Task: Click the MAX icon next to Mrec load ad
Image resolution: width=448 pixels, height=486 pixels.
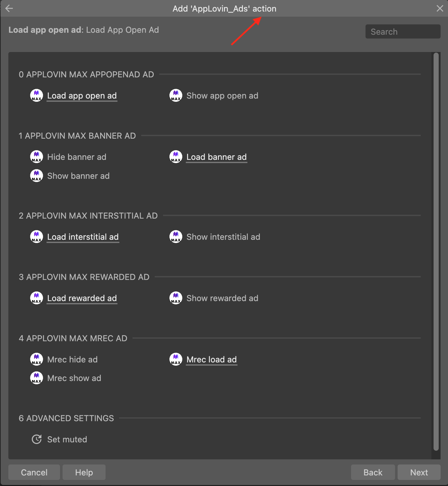Action: click(176, 359)
